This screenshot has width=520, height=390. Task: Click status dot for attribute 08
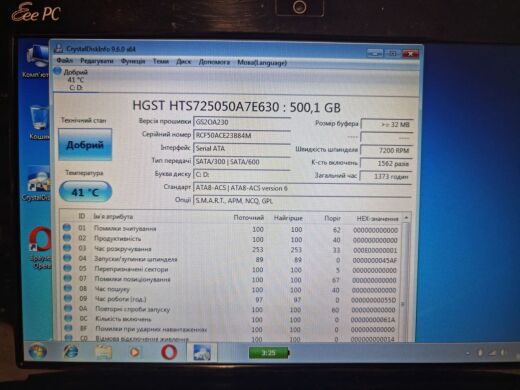[68, 288]
